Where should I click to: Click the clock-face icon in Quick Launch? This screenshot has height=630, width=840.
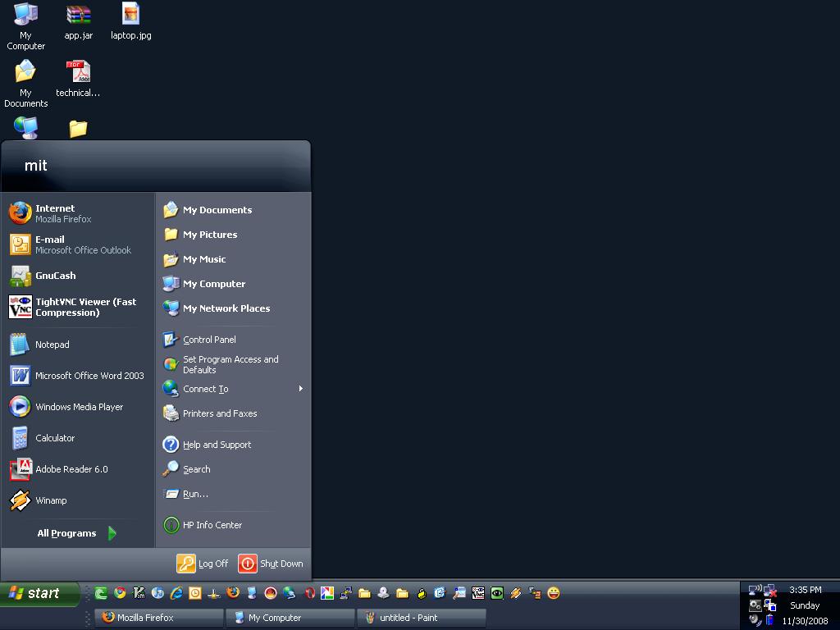click(x=195, y=592)
